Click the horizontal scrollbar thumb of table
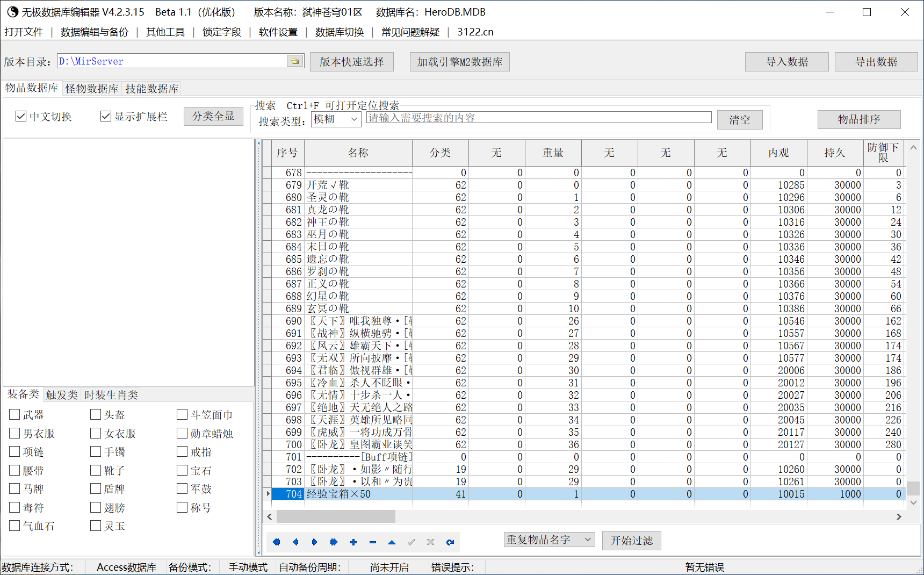The image size is (924, 575). point(336,516)
